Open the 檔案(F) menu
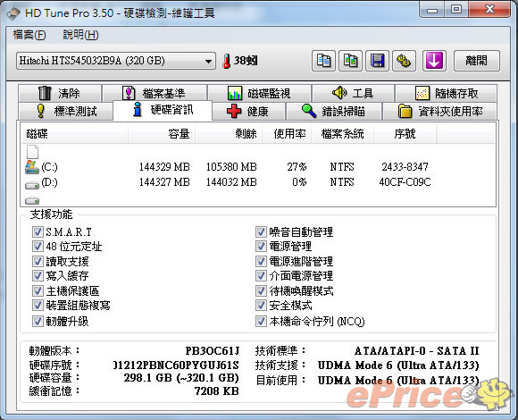Image resolution: width=518 pixels, height=420 pixels. 29,35
